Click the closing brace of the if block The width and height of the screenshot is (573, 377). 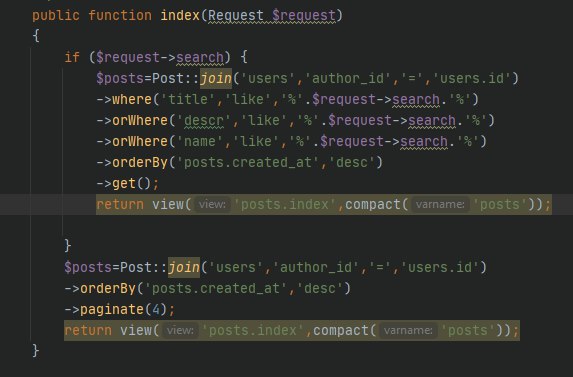[x=68, y=245]
